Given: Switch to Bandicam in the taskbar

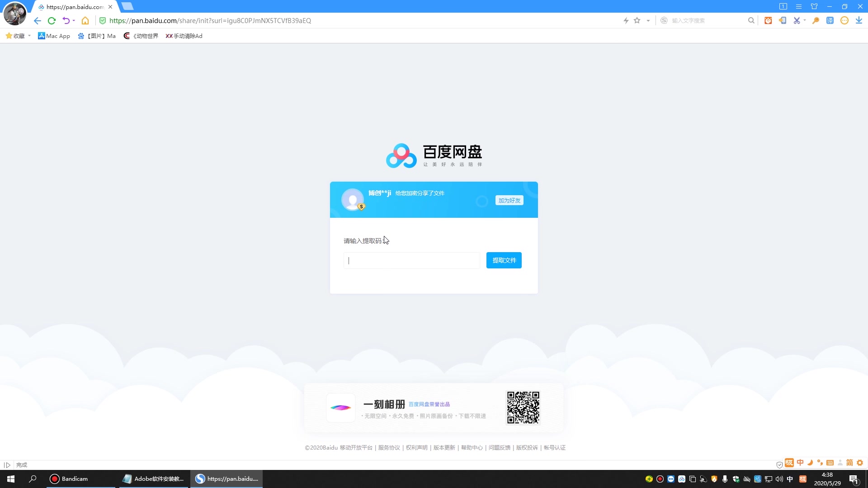Looking at the screenshot, I should click(81, 479).
